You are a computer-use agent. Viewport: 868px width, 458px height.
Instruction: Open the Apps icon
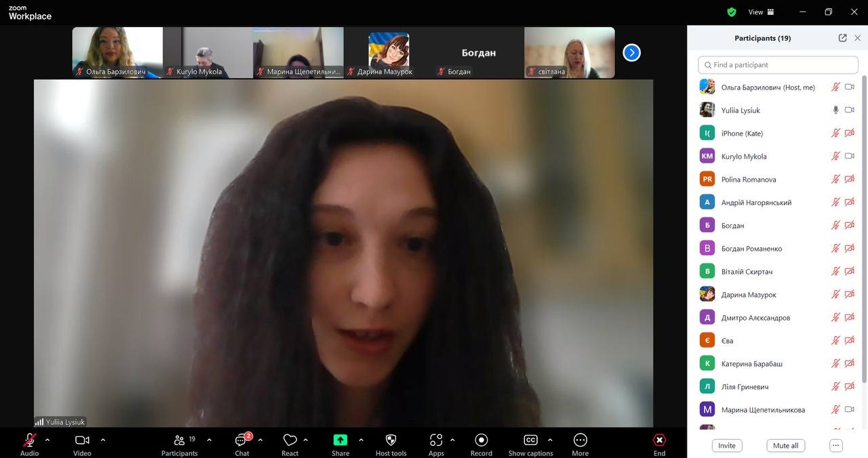click(436, 441)
